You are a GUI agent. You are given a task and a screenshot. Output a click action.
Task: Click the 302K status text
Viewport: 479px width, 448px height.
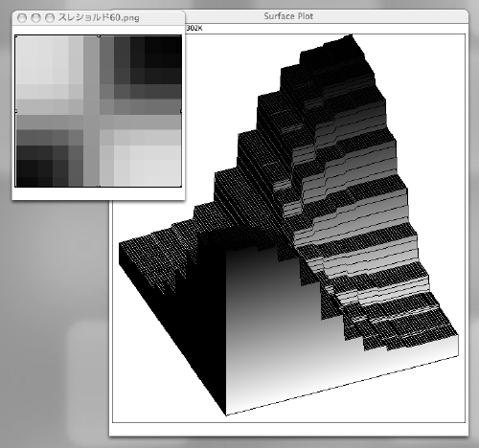point(194,29)
